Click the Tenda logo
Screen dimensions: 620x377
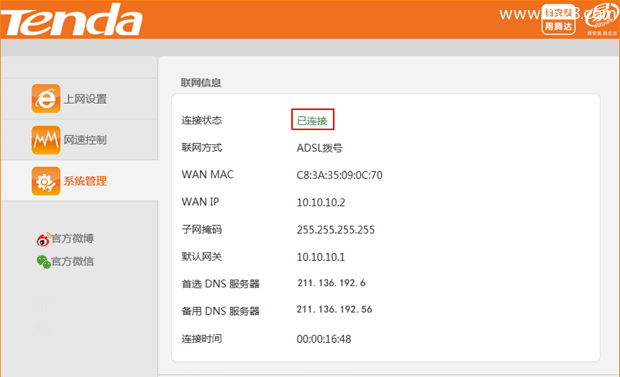click(x=72, y=19)
